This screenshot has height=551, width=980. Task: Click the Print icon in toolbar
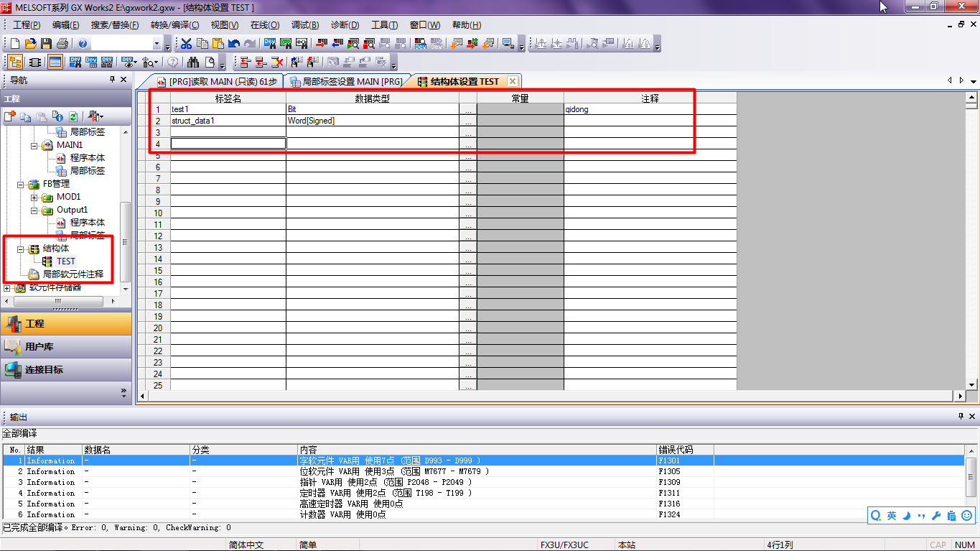click(62, 44)
